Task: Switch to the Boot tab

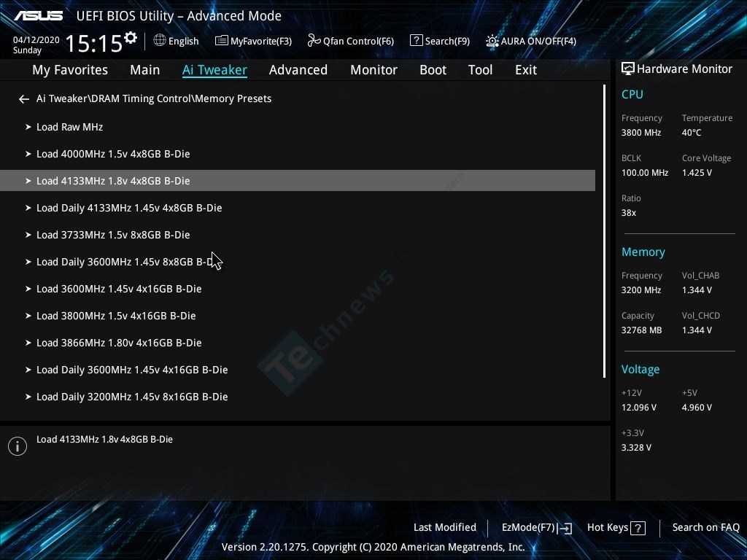Action: (433, 70)
